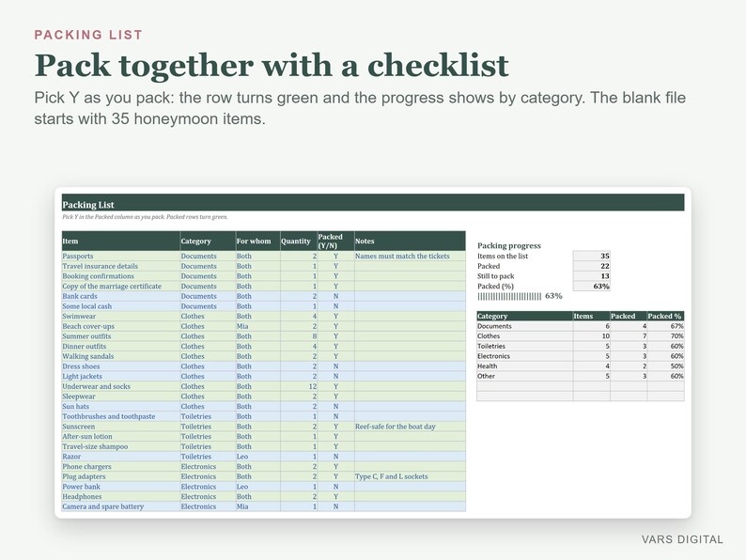Click 'Documents' in the category summary table

click(525, 326)
